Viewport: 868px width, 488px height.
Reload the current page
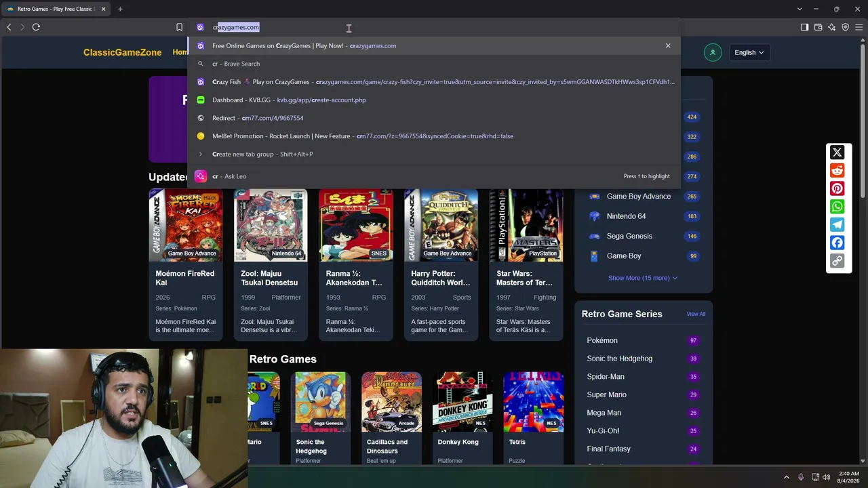36,27
